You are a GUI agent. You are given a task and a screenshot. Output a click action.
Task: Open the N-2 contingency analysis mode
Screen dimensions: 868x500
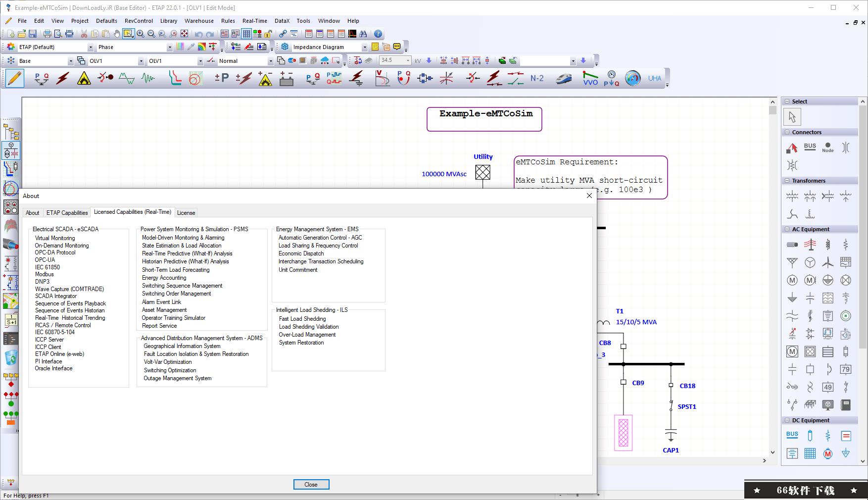pyautogui.click(x=537, y=78)
